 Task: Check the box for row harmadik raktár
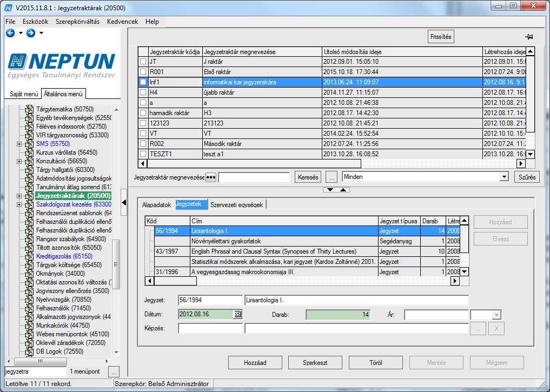[x=143, y=113]
